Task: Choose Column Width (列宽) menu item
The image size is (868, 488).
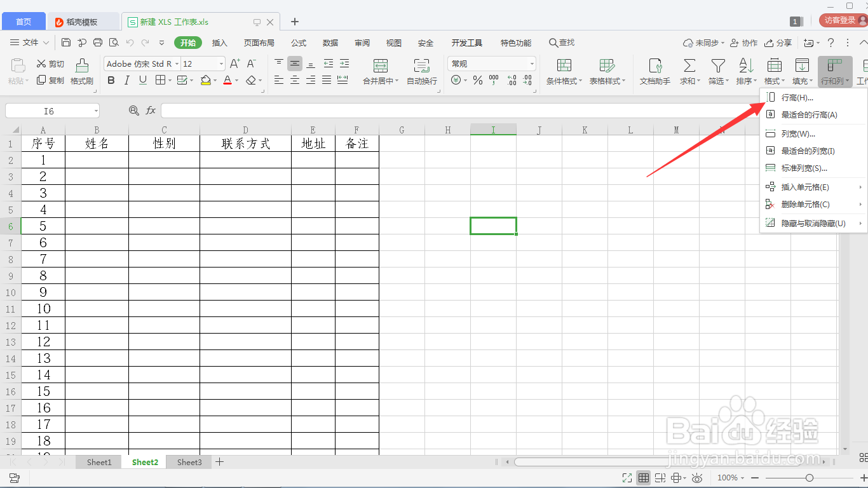Action: [813, 134]
